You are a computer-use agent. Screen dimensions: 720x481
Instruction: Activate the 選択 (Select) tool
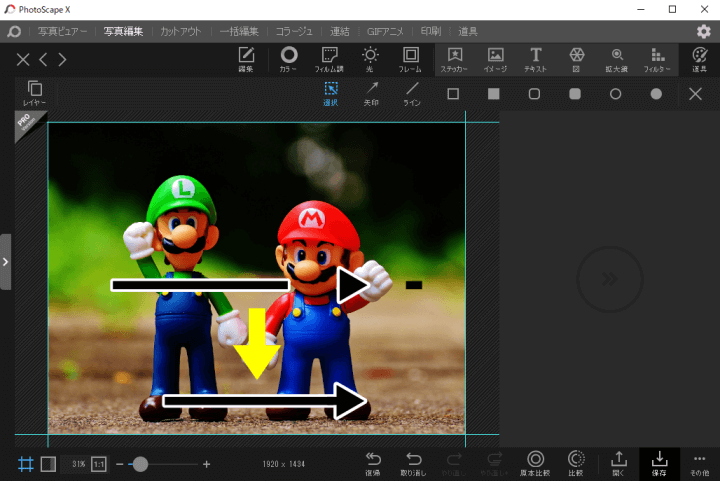tap(331, 94)
